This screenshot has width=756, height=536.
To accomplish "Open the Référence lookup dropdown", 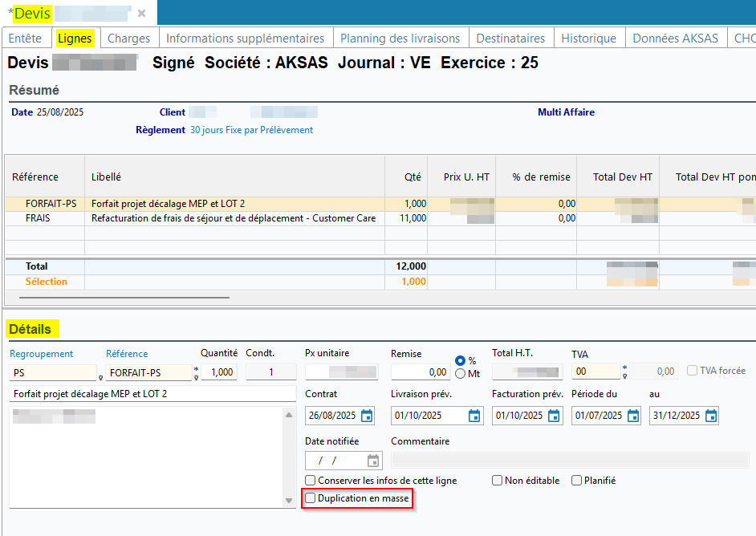I will click(x=196, y=376).
